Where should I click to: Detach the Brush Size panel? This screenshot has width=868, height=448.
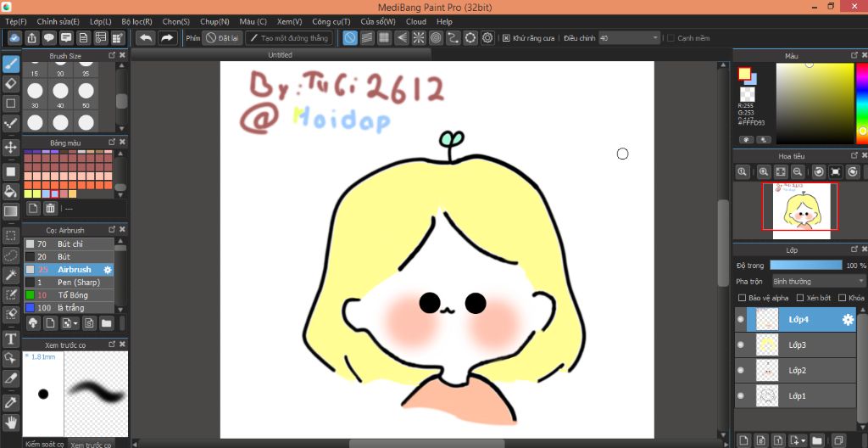pos(112,55)
